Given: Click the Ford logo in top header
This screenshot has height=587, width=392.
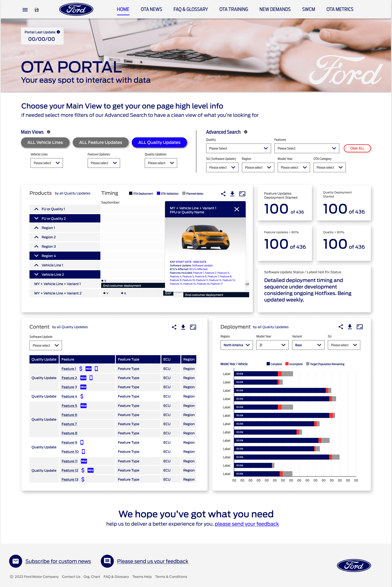Looking at the screenshot, I should [x=76, y=10].
